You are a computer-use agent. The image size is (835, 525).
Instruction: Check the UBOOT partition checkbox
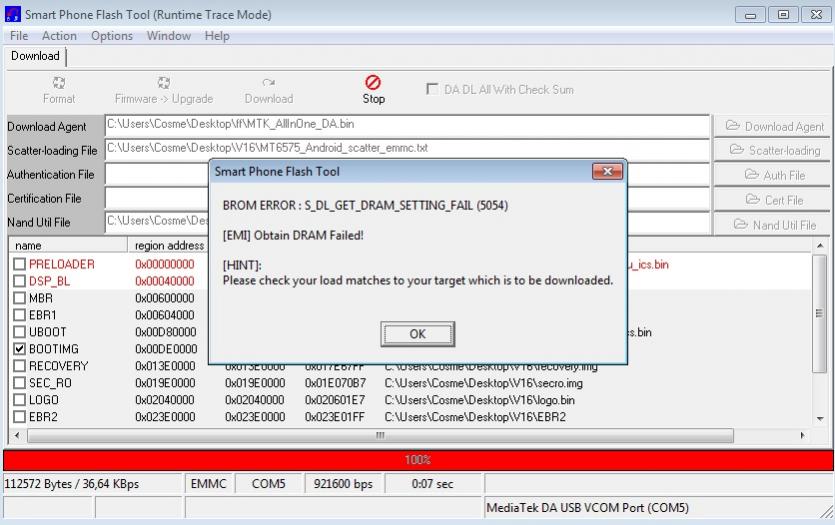(20, 332)
